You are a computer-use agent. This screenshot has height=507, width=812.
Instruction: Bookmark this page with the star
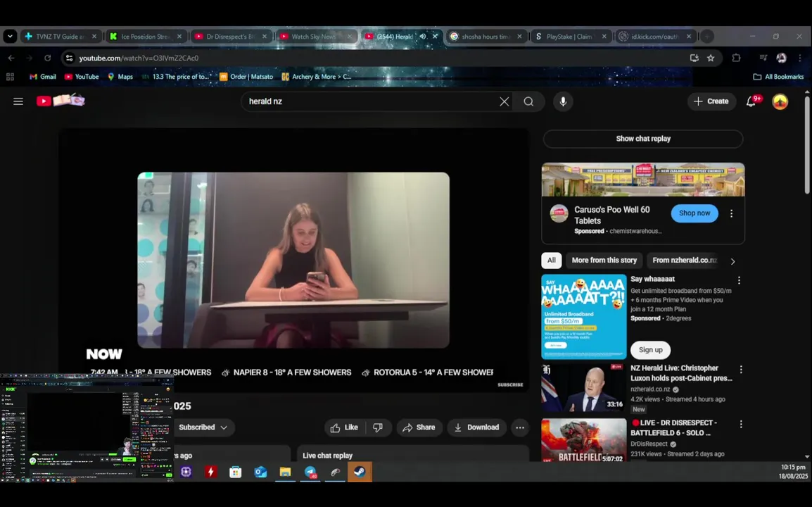point(711,58)
